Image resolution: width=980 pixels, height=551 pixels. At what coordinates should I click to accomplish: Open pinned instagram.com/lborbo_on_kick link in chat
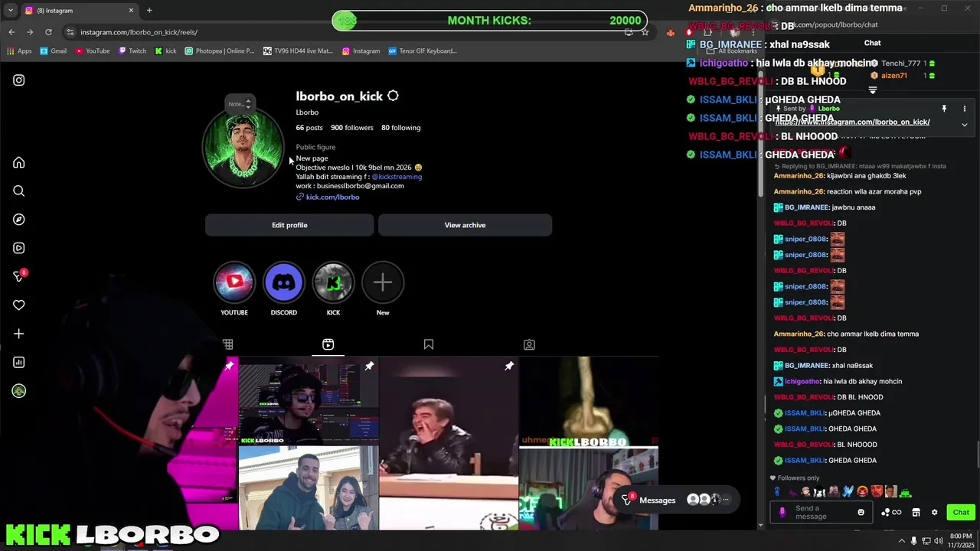852,122
